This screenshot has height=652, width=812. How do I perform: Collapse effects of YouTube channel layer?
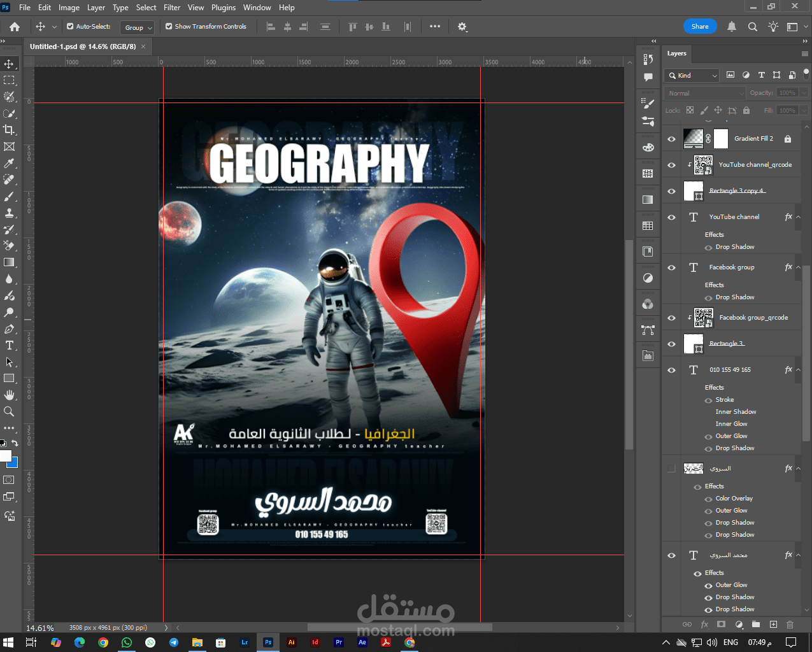798,217
